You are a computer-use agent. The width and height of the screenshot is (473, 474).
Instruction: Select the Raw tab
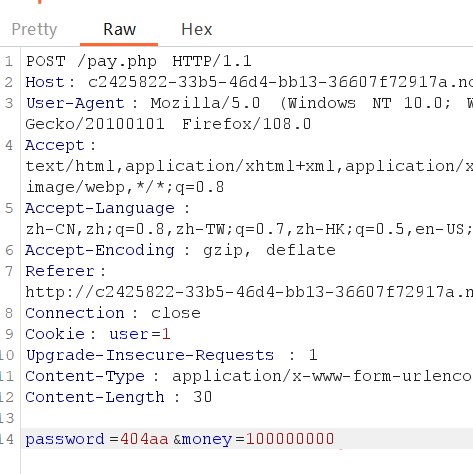(x=119, y=29)
